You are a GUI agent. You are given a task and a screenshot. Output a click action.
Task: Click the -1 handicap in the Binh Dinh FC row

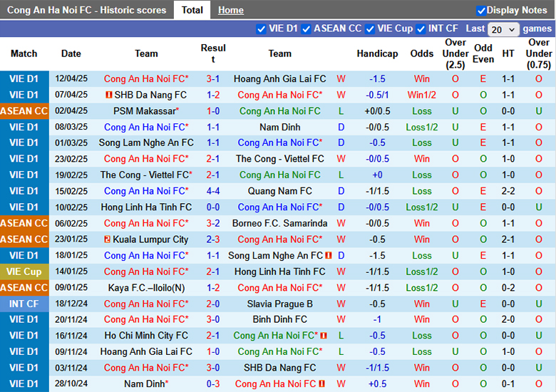(377, 319)
